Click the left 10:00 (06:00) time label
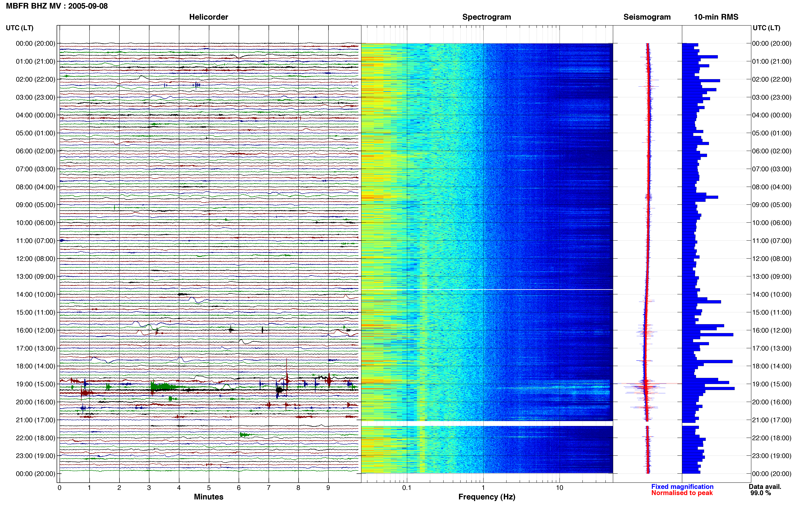The width and height of the screenshot is (812, 508). click(x=36, y=223)
